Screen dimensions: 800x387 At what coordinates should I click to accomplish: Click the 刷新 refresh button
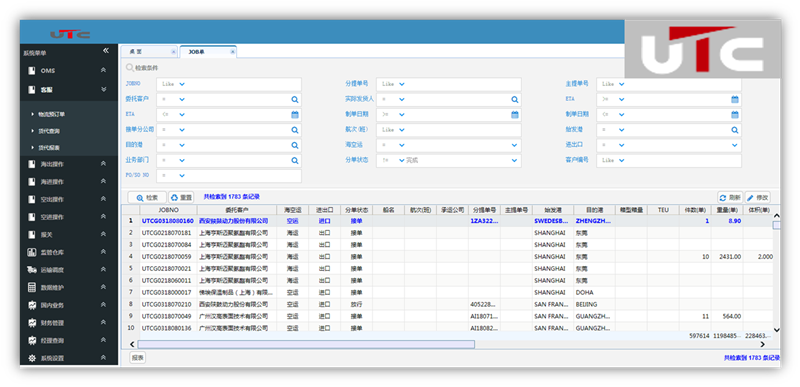coord(730,198)
